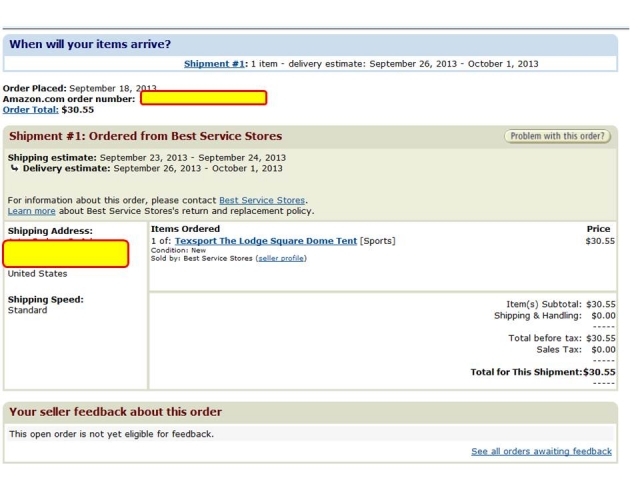Click the Learn more link

click(x=31, y=211)
